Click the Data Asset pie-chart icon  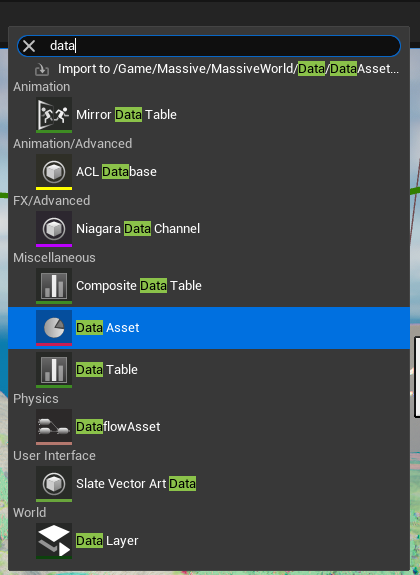pyautogui.click(x=54, y=328)
